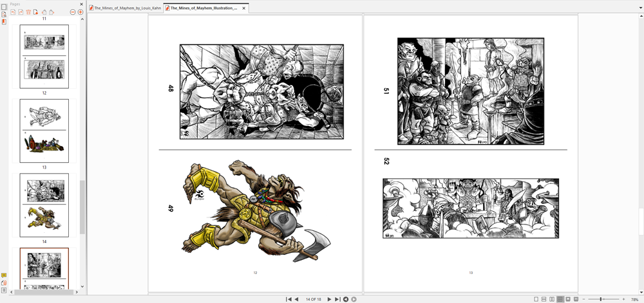Select page 13 thumbnail
Screen dimensions: 644x303
(44, 131)
